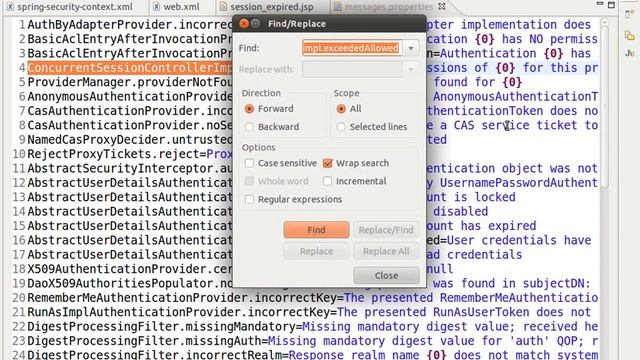Click line 1 AuthByAdapterProvider.incorre text
The width and height of the screenshot is (640, 360).
[x=129, y=24]
